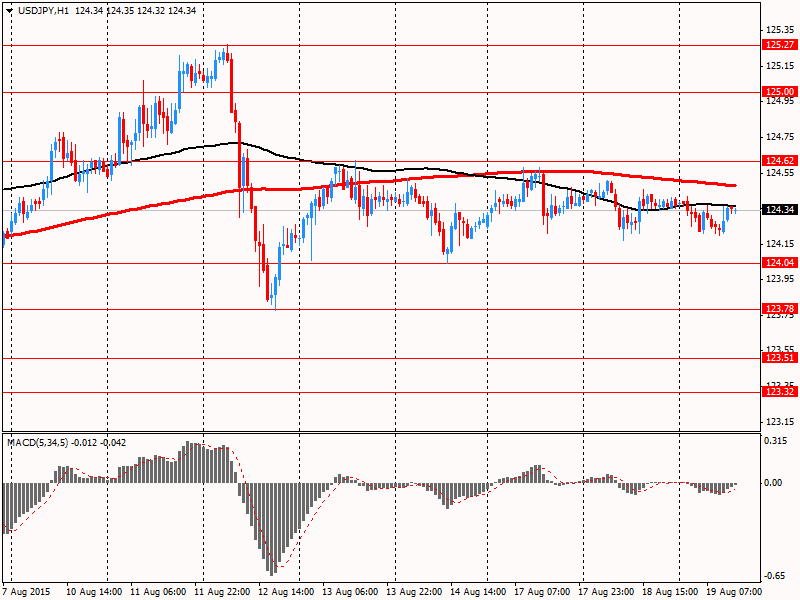Click the 123.95 price scale value
Viewport: 800px width, 600px height.
[x=780, y=279]
